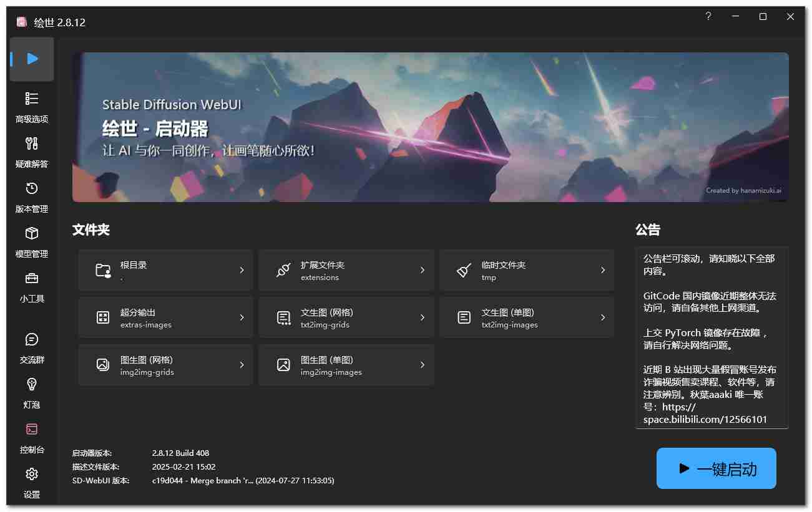This screenshot has width=812, height=512.
Task: Click the 灯泡 lightbulb icon
Action: (32, 385)
